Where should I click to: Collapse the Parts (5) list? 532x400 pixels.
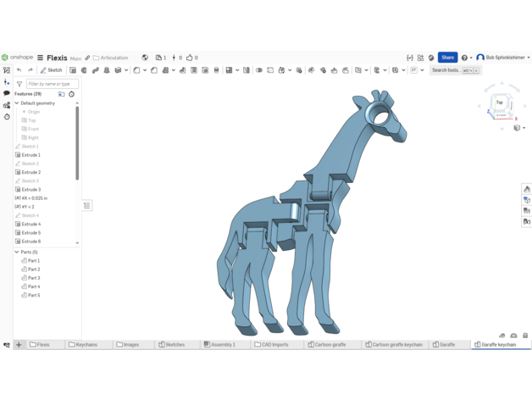click(17, 252)
